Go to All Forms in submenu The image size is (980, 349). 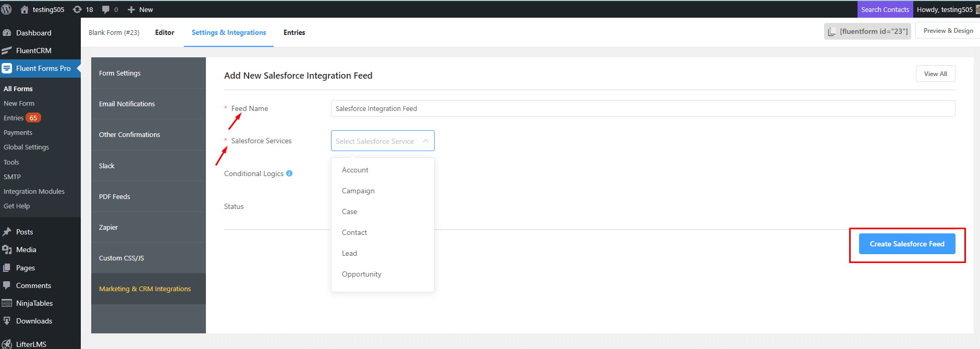pyautogui.click(x=18, y=89)
